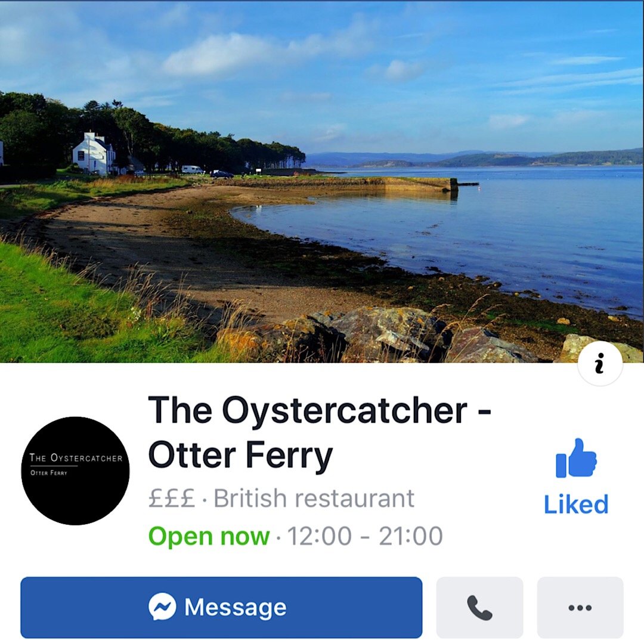Tap The Oystercatcher text inside logo
The width and height of the screenshot is (644, 644).
[76, 458]
